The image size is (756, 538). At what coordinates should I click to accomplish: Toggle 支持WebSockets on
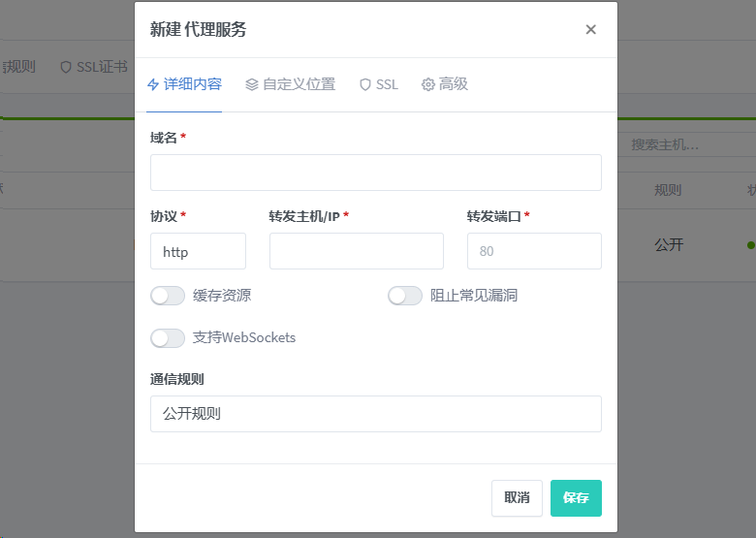pos(168,338)
